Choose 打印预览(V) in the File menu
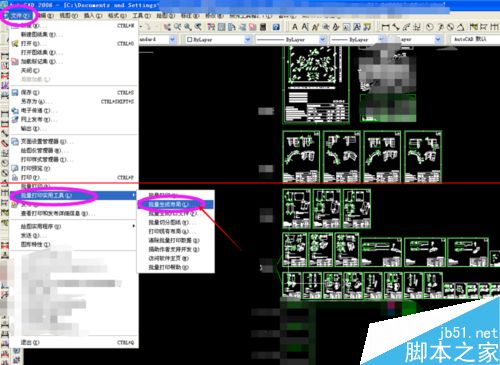This screenshot has width=500, height=365. point(73,168)
